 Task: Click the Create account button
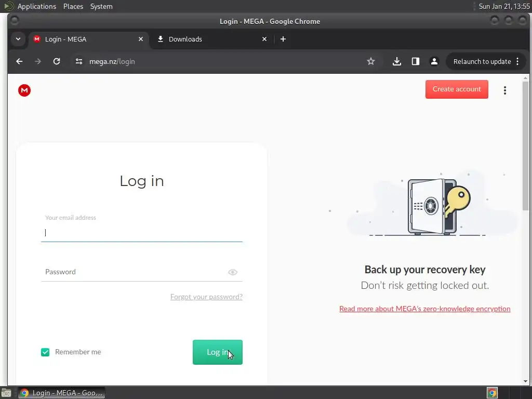pos(457,89)
